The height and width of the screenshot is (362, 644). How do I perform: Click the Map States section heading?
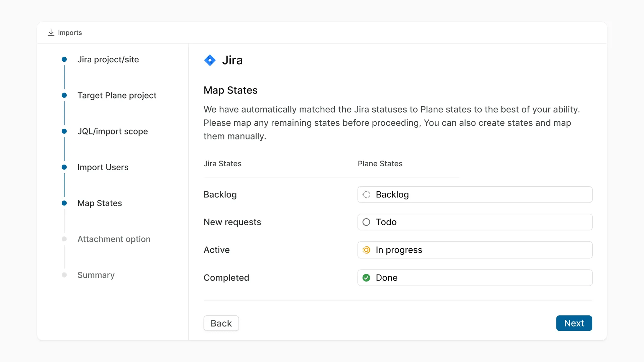click(x=230, y=90)
